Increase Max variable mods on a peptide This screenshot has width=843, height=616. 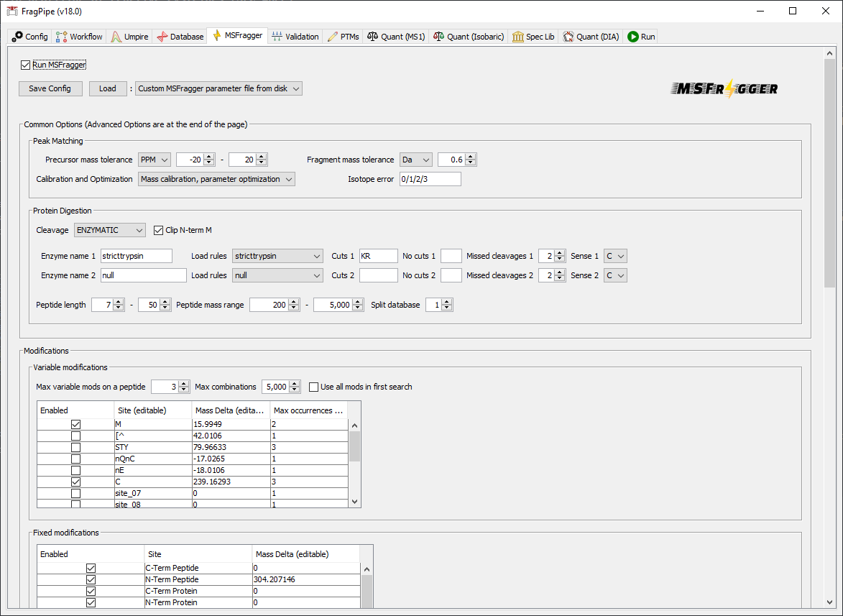(x=184, y=384)
